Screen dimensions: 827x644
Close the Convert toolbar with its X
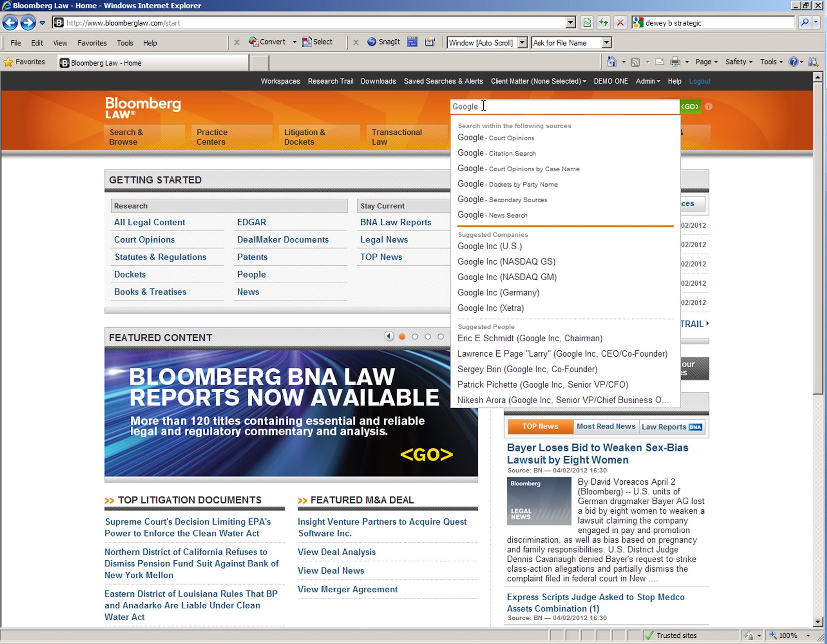click(237, 42)
